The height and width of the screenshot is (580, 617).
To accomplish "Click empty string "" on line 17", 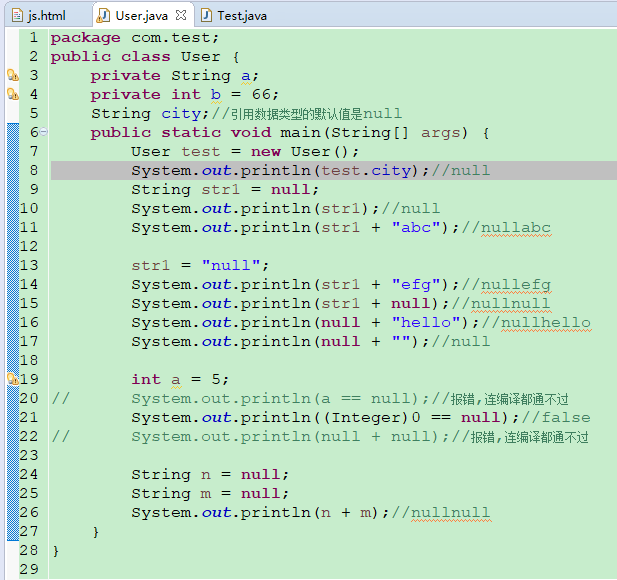I will pos(401,339).
